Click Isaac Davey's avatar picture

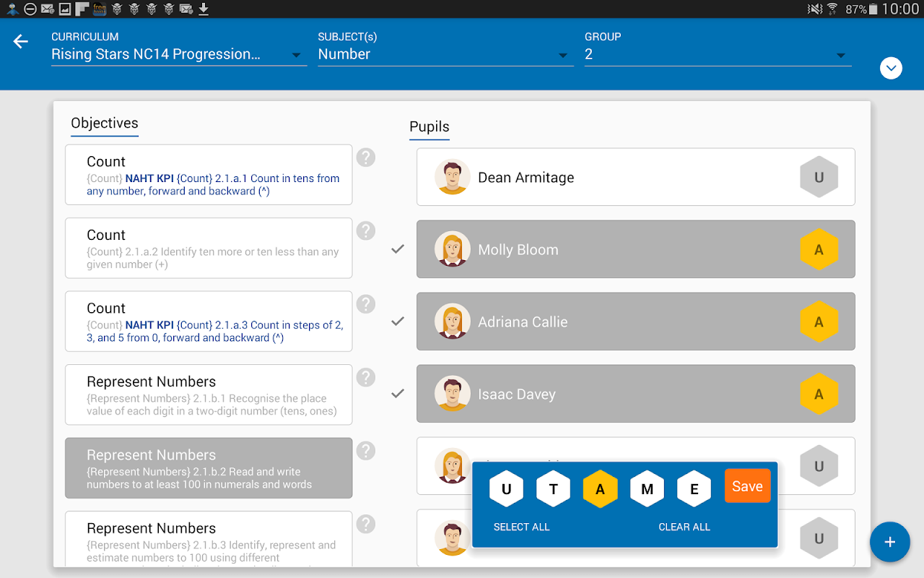(453, 394)
